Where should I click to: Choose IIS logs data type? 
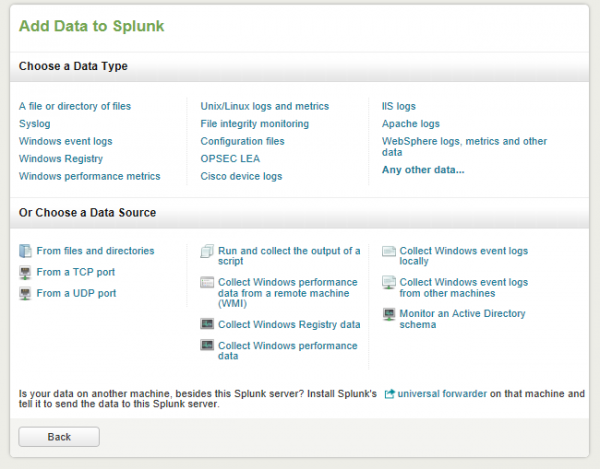399,106
